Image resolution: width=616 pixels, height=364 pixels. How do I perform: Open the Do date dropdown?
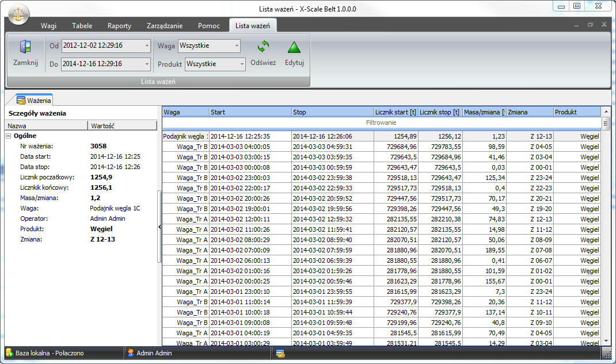coord(147,64)
